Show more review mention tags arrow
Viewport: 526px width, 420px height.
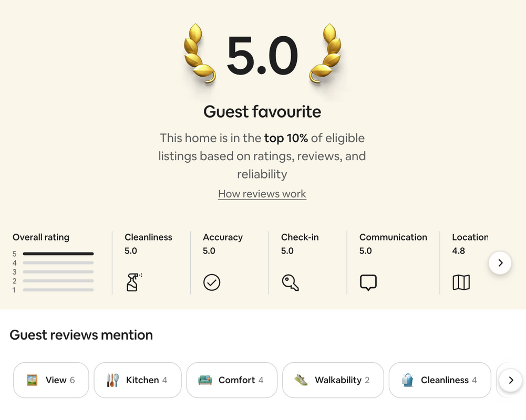(511, 380)
